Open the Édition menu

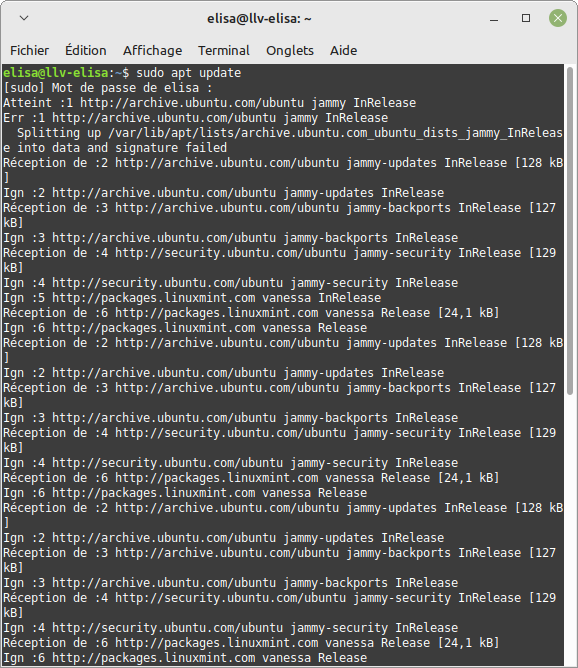[x=86, y=51]
